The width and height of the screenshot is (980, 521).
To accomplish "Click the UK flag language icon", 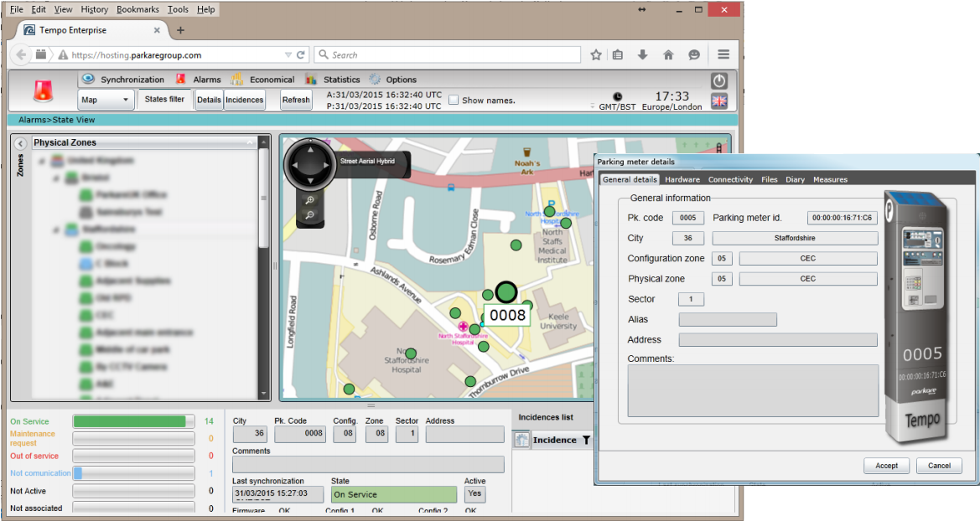I will point(719,101).
